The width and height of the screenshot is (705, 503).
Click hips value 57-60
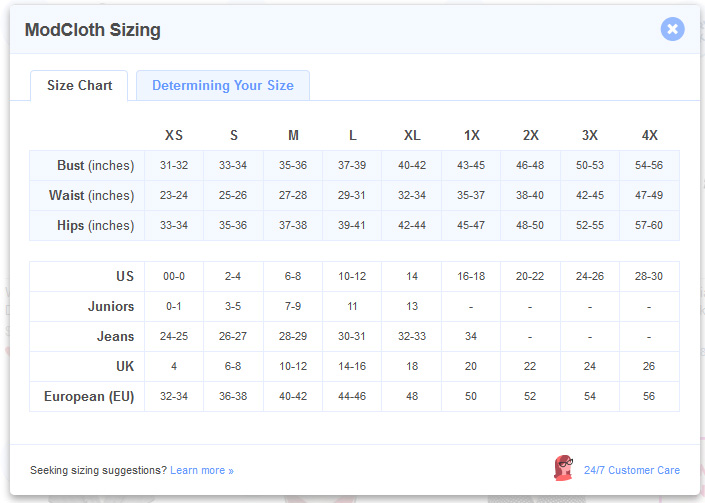click(x=649, y=225)
